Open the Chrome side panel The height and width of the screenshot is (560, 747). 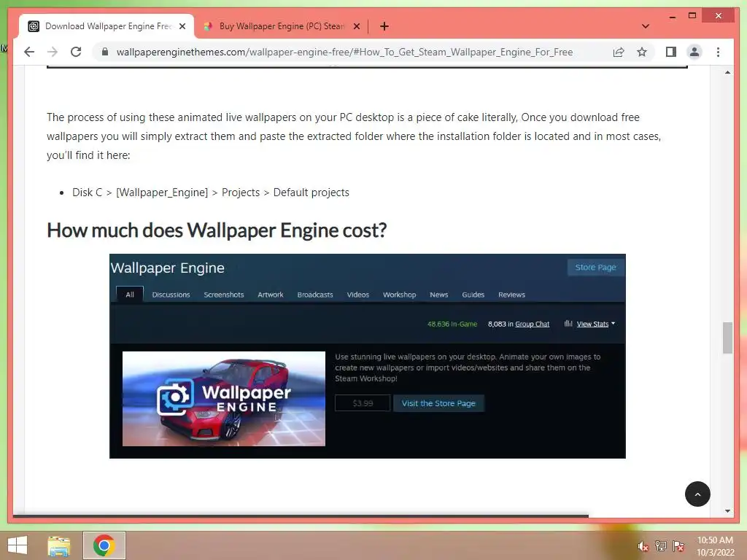pyautogui.click(x=671, y=52)
